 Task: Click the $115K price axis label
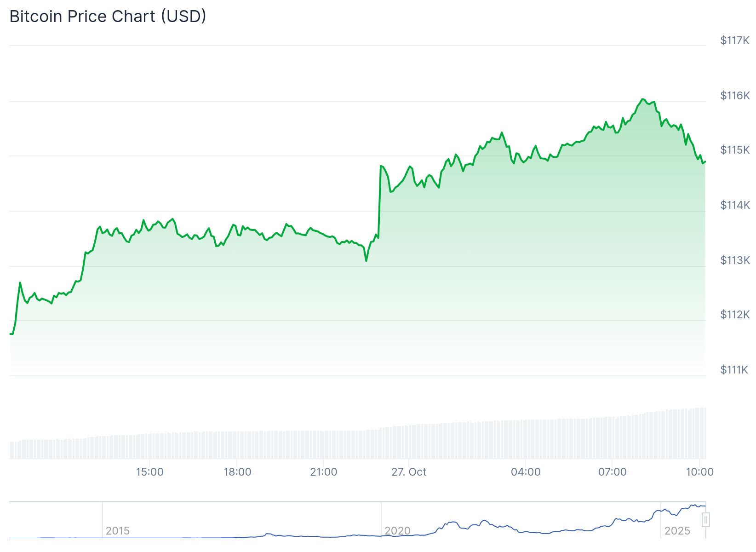734,150
